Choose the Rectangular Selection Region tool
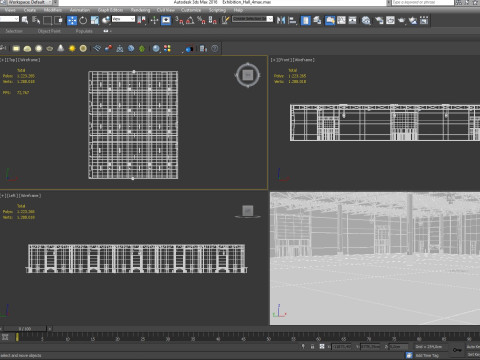 [47, 20]
